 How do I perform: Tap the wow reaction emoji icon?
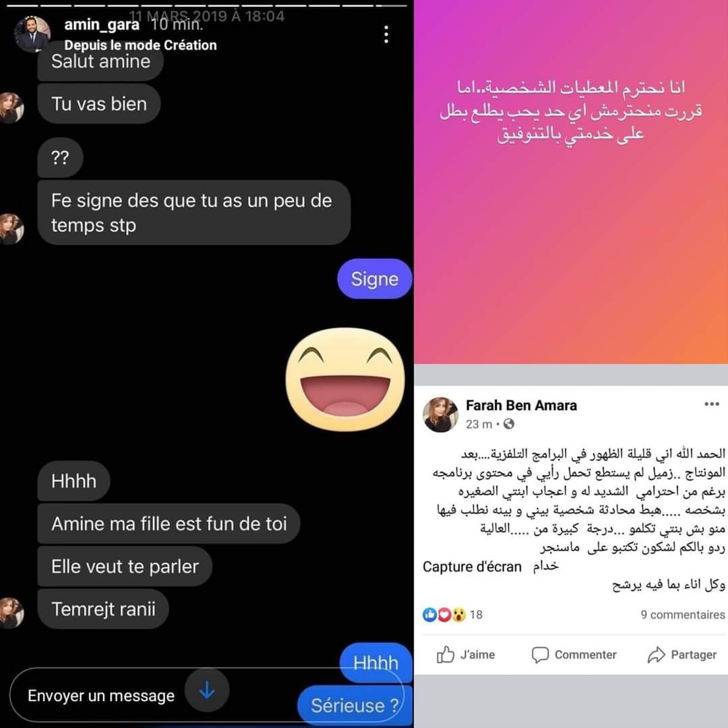coord(459,615)
